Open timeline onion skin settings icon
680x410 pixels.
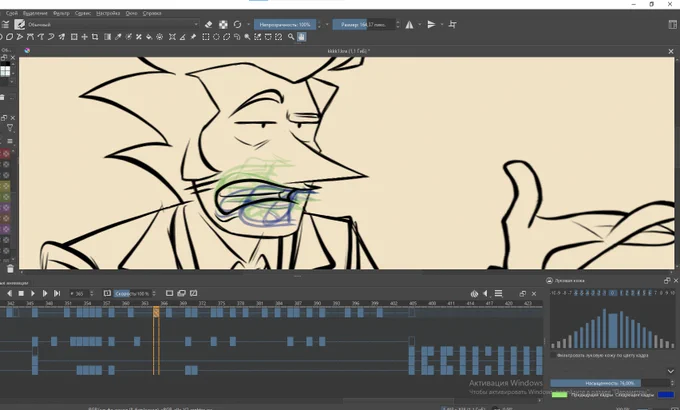[474, 294]
